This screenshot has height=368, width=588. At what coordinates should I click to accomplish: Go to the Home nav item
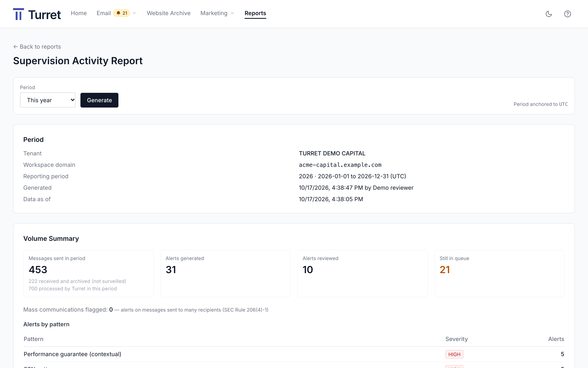[79, 13]
